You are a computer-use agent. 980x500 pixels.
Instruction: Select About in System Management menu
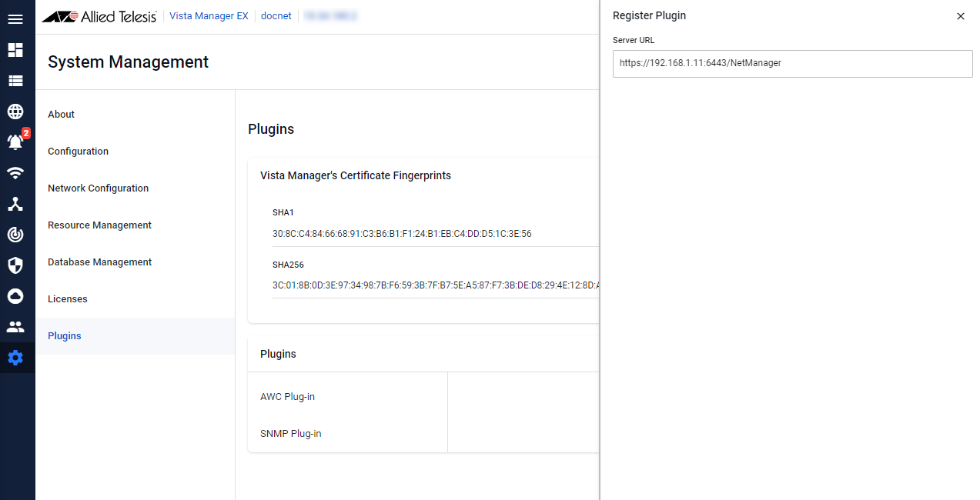pyautogui.click(x=62, y=115)
